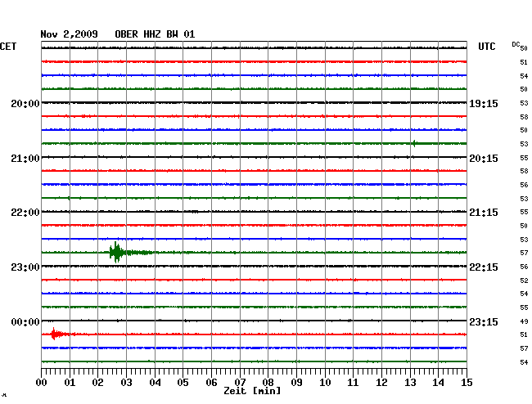
Task: Click the "10" minute axis label
Action: (x=325, y=383)
